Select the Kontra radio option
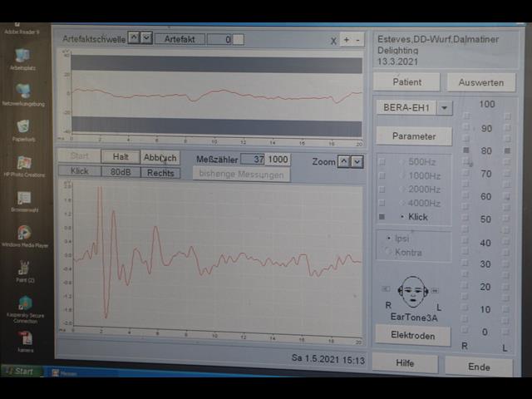The width and height of the screenshot is (532, 399). pos(389,252)
